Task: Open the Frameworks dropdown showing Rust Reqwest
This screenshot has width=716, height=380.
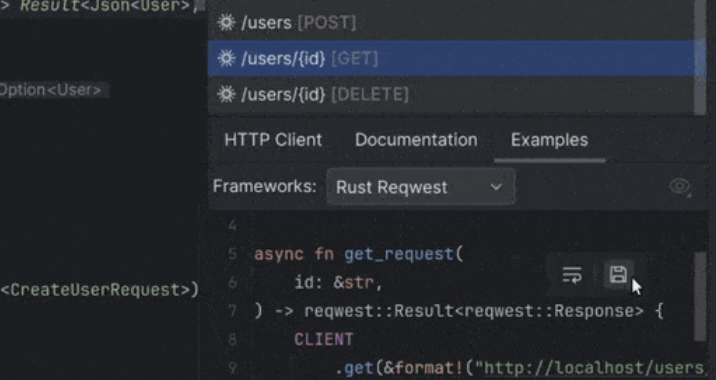Action: click(x=421, y=187)
